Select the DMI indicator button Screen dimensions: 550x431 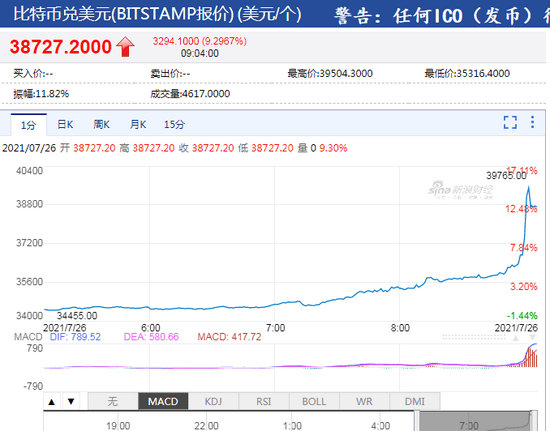point(415,401)
